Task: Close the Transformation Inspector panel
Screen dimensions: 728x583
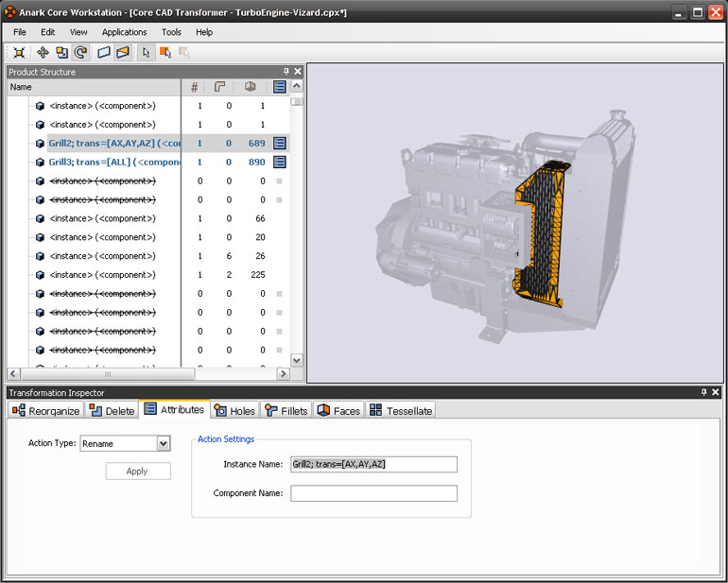Action: point(716,392)
